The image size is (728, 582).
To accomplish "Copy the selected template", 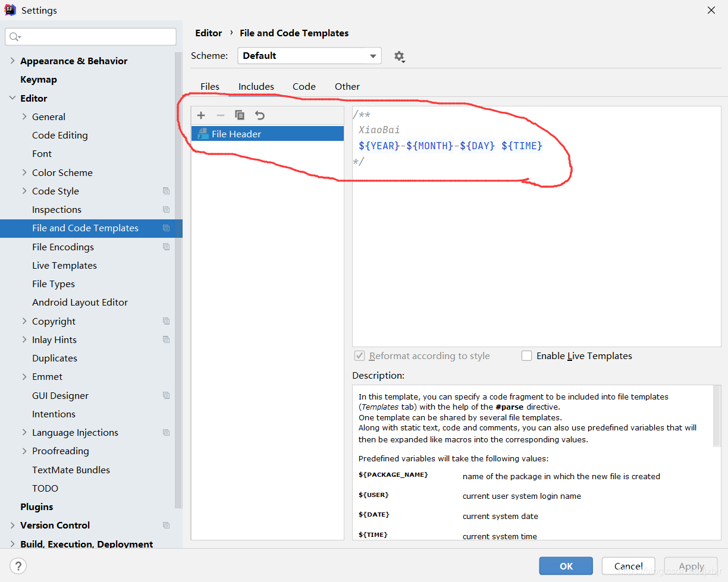I will [240, 115].
